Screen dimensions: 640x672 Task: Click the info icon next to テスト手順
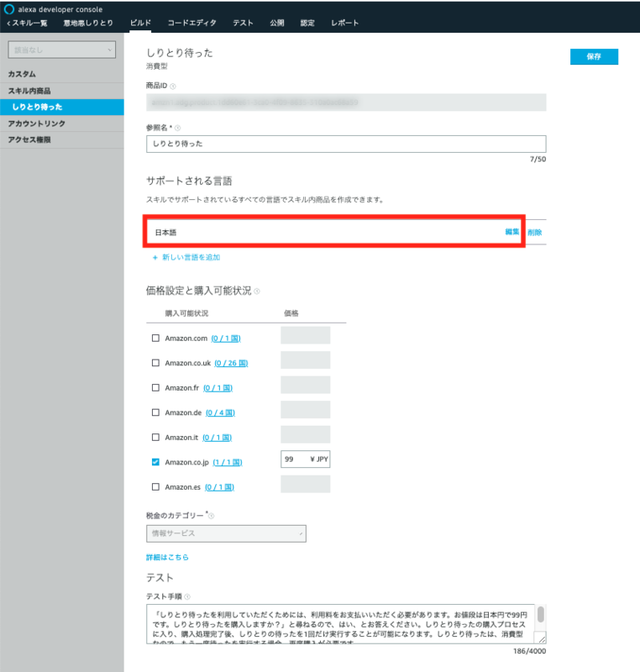(x=187, y=596)
